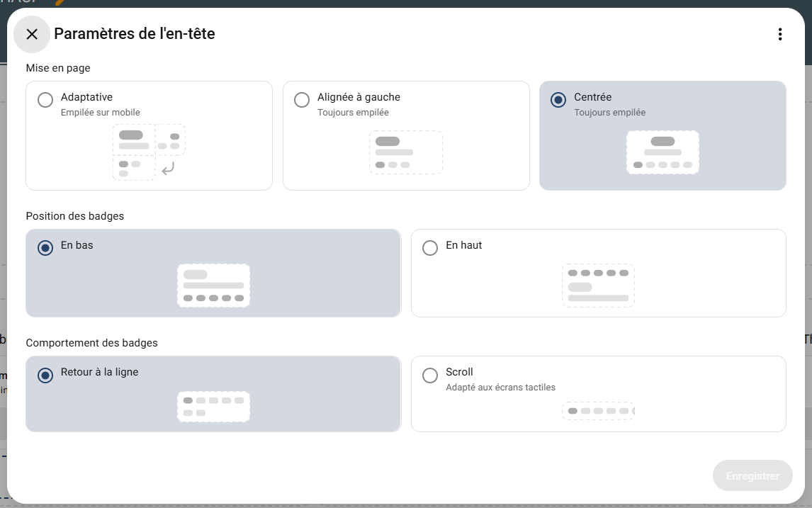Choose the En haut badge position radio
Image resolution: width=812 pixels, height=508 pixels.
(x=430, y=248)
